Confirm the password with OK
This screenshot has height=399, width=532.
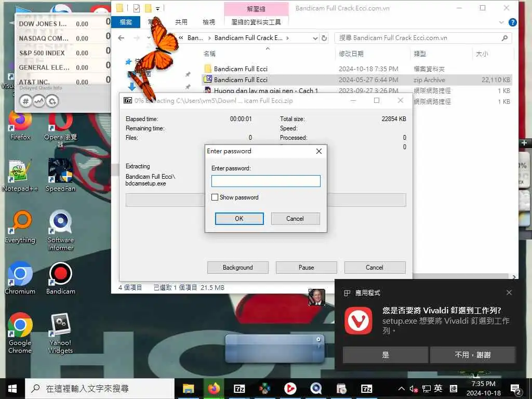coord(239,219)
